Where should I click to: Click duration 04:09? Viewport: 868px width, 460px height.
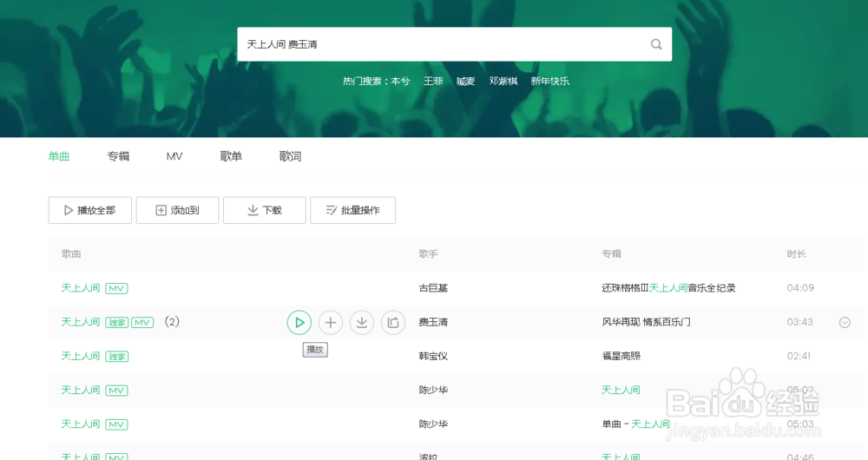pos(800,288)
